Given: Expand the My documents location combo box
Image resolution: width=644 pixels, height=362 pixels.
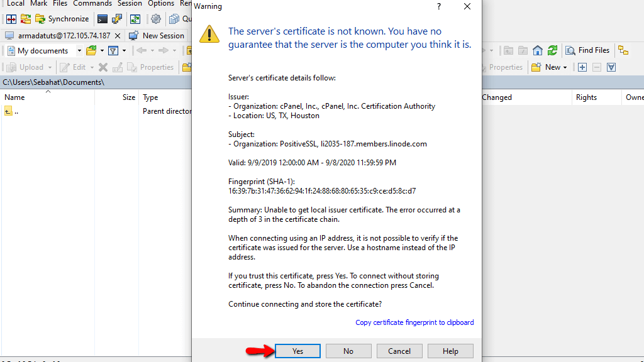Looking at the screenshot, I should (x=79, y=50).
